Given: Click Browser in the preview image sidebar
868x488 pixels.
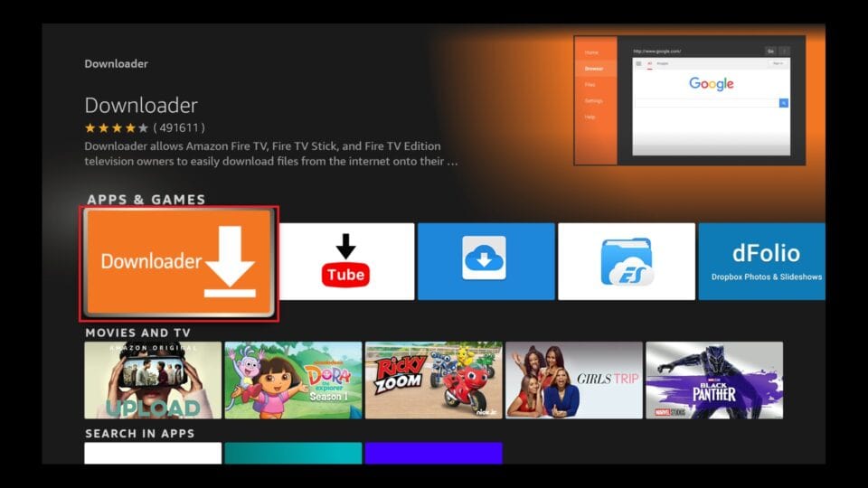Looking at the screenshot, I should (x=593, y=69).
